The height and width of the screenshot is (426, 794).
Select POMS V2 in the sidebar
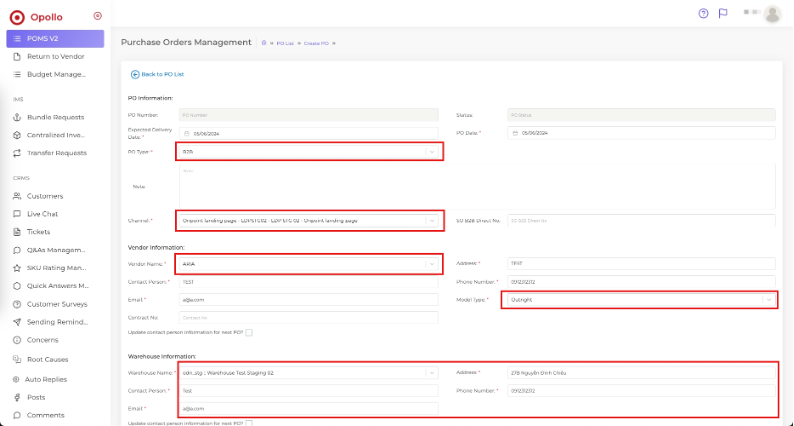pyautogui.click(x=55, y=38)
